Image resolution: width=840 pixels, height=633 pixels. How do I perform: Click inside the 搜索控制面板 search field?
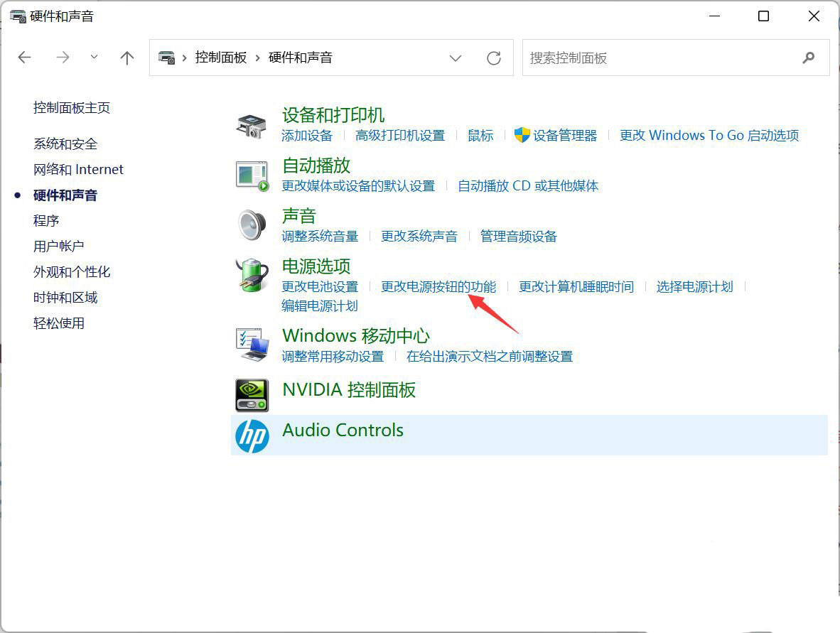pyautogui.click(x=640, y=58)
